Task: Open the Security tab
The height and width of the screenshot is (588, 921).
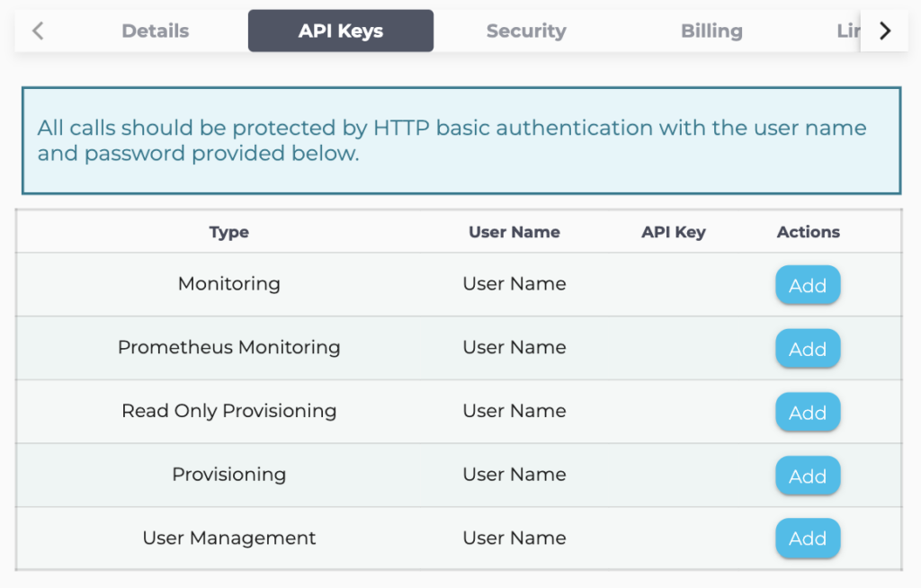Action: pos(526,30)
